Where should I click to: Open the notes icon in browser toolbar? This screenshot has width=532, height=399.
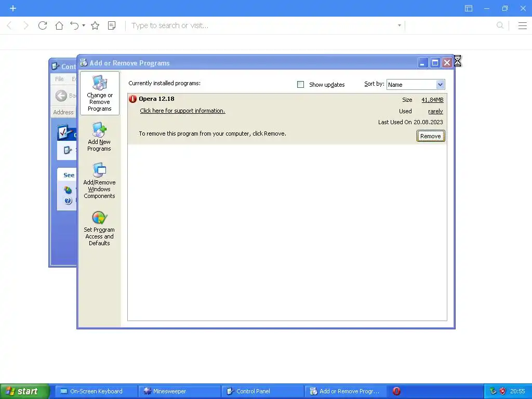click(x=112, y=25)
